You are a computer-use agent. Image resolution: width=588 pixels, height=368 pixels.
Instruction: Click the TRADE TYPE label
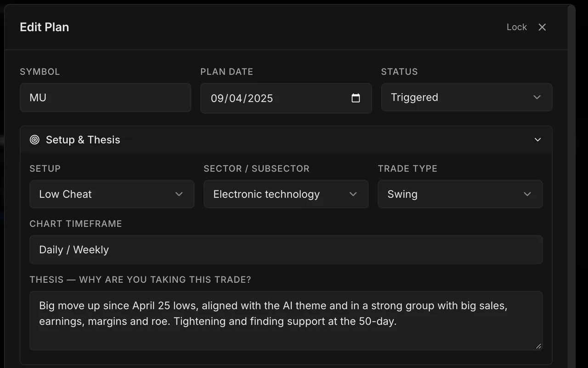pos(407,169)
